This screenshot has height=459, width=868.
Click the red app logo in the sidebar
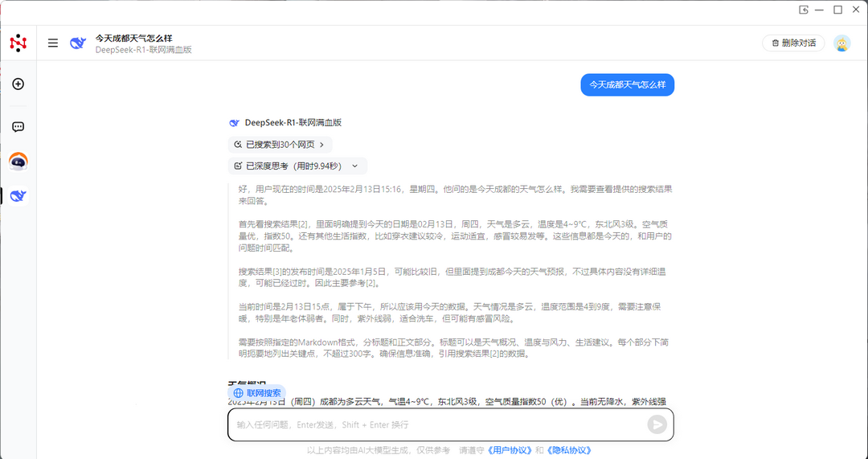coord(18,43)
